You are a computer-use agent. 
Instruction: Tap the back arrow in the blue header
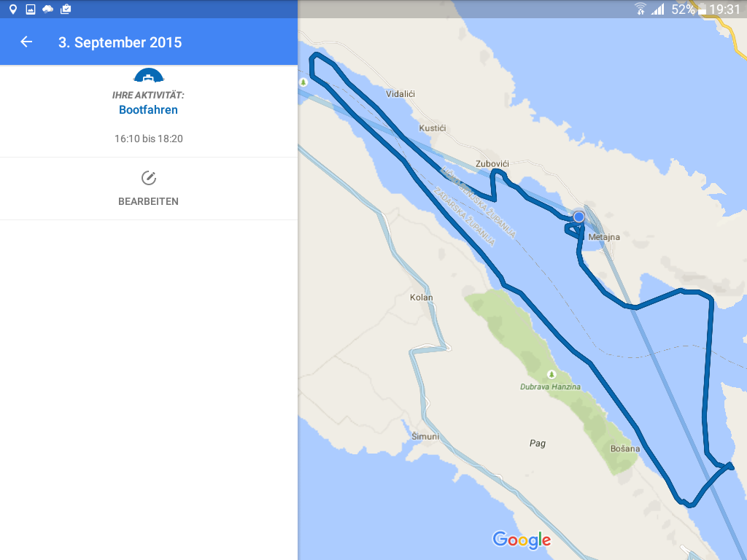point(26,42)
